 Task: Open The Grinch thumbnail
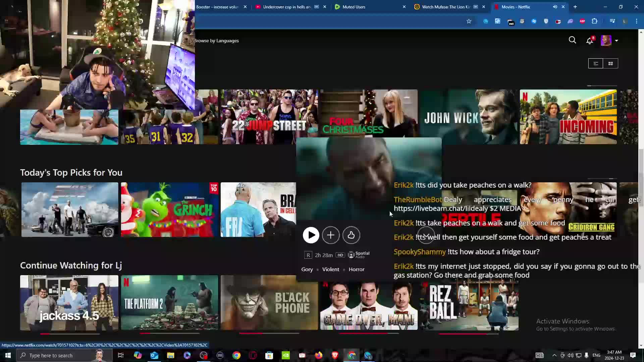tap(169, 209)
